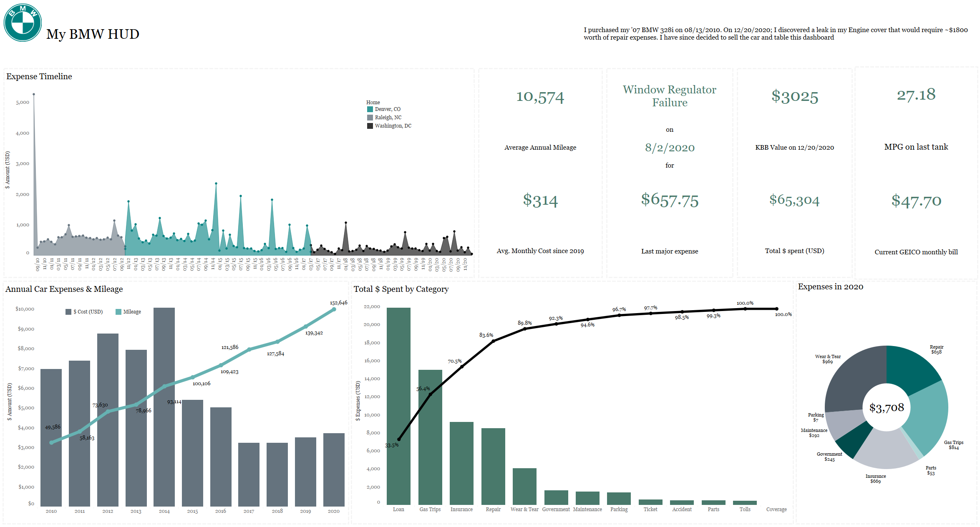
Task: Select the 2020 annual expense bar
Action: 334,469
